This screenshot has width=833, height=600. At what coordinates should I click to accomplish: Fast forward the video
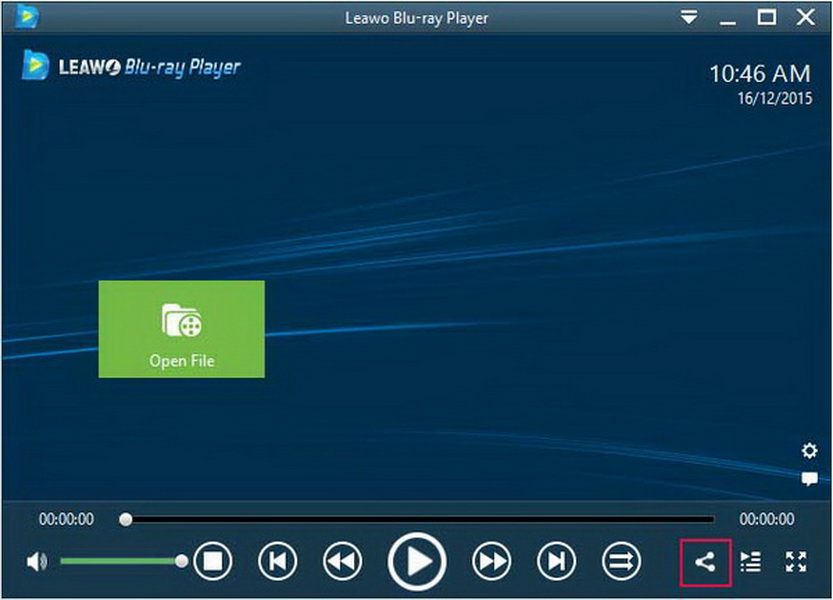coord(490,562)
